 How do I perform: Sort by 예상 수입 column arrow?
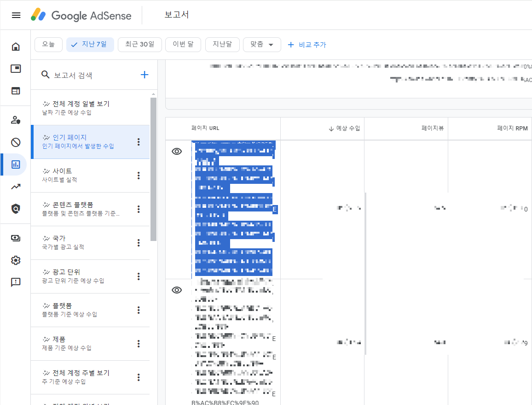click(331, 129)
